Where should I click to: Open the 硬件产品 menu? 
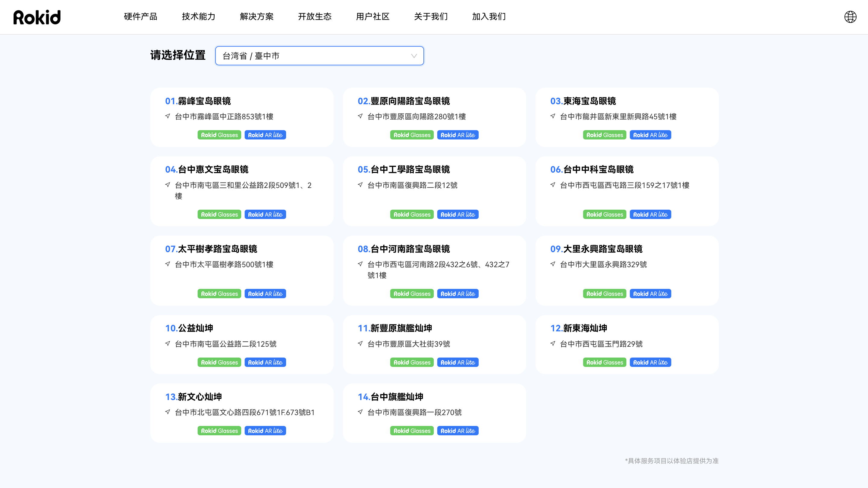[140, 17]
